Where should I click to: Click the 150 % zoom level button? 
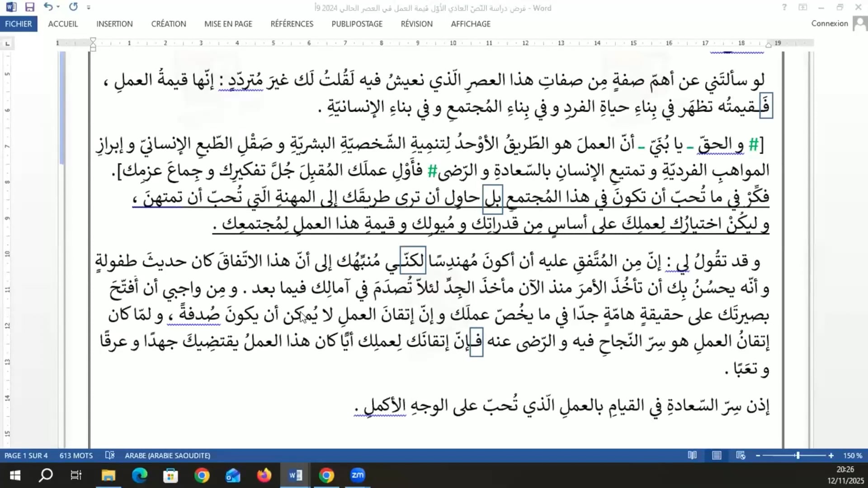(852, 455)
